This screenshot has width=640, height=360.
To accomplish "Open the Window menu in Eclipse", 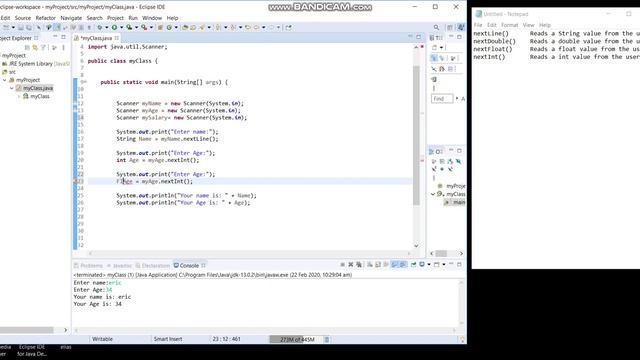I will (x=152, y=18).
